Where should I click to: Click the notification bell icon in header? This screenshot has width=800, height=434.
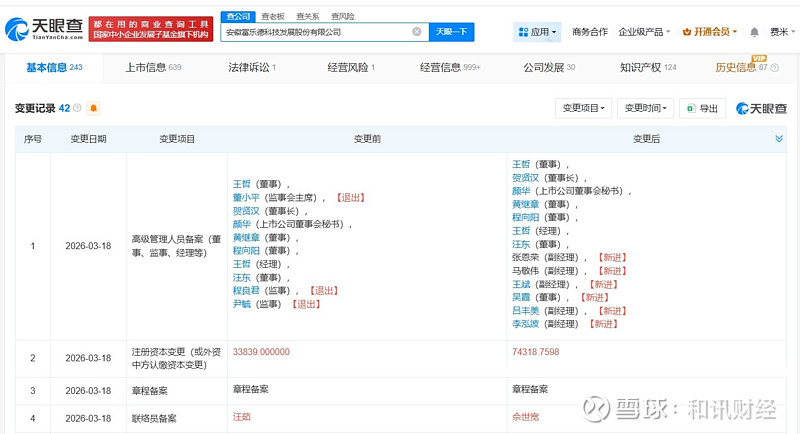click(x=754, y=32)
